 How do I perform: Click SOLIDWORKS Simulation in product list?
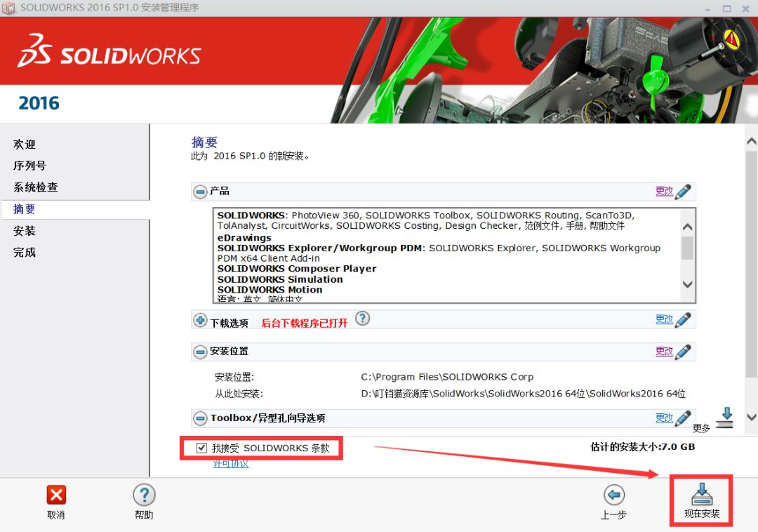(280, 279)
